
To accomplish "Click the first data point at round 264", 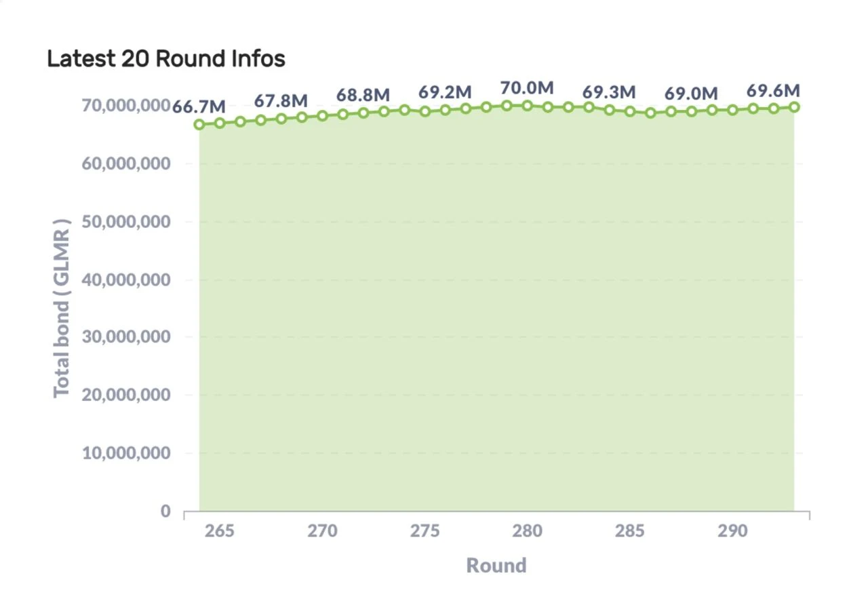I will pos(199,124).
